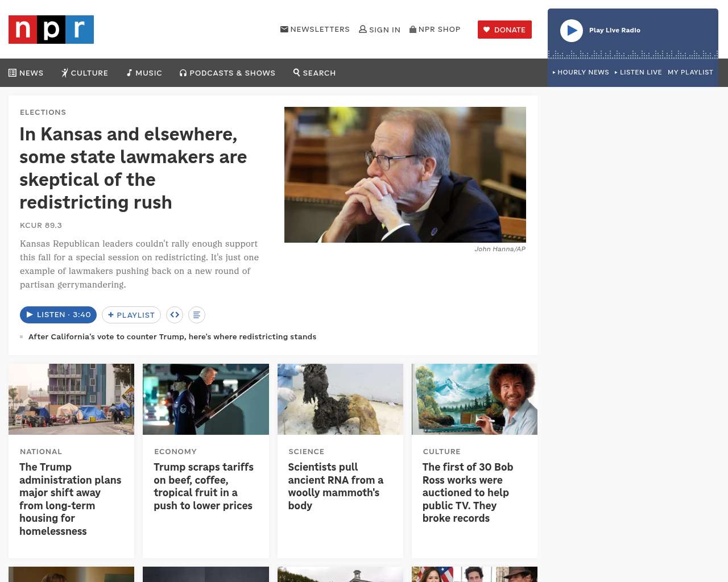This screenshot has height=582, width=728.
Task: Switch to My Playlist in the player
Action: tap(690, 72)
